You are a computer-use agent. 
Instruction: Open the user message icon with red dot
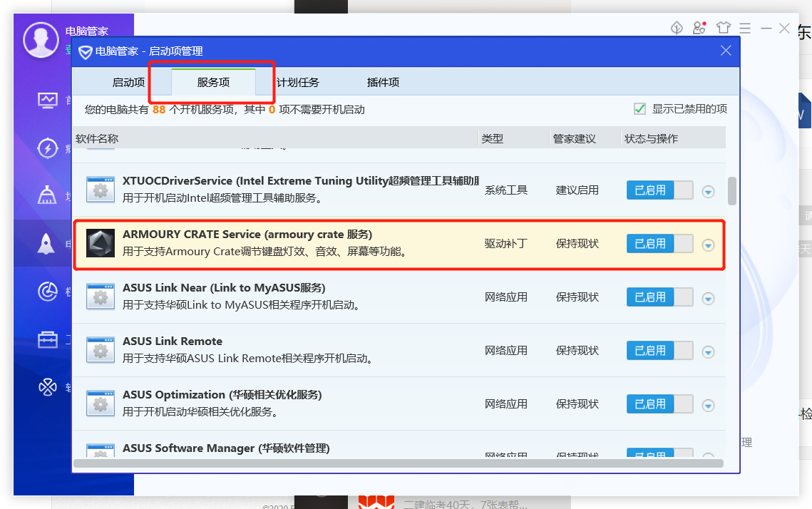[x=699, y=28]
